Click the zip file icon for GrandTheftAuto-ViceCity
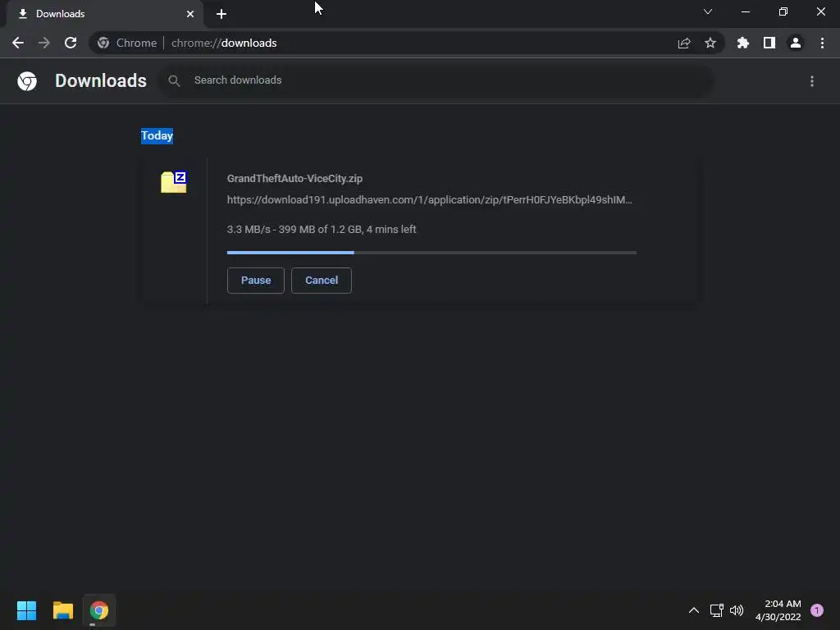This screenshot has width=840, height=630. click(174, 182)
